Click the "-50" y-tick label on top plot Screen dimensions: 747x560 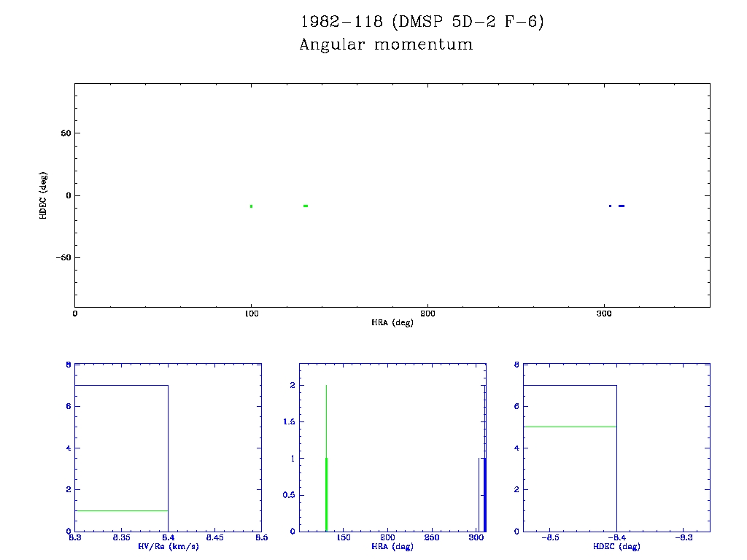[63, 257]
